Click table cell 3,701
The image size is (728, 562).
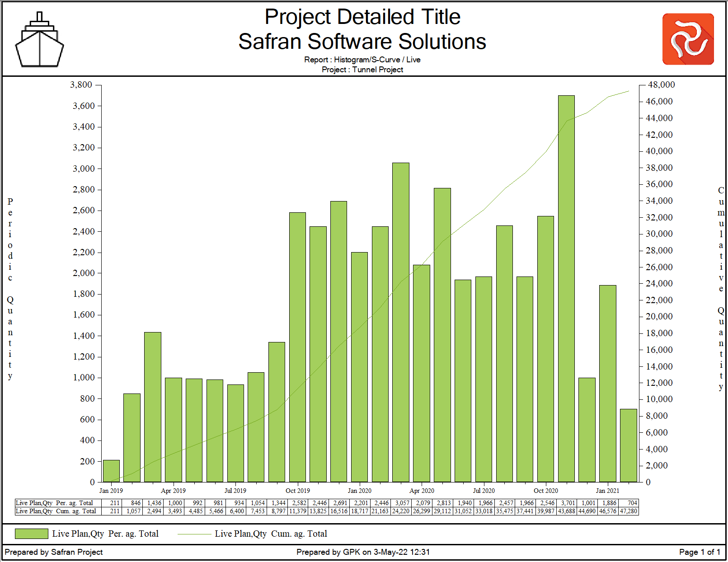[567, 503]
